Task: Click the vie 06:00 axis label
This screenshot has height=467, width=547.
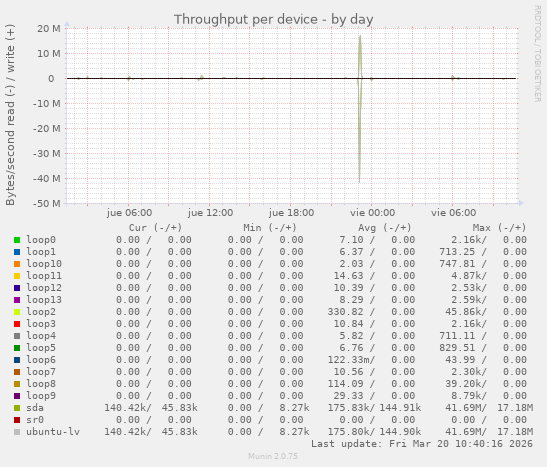Action: coord(454,213)
